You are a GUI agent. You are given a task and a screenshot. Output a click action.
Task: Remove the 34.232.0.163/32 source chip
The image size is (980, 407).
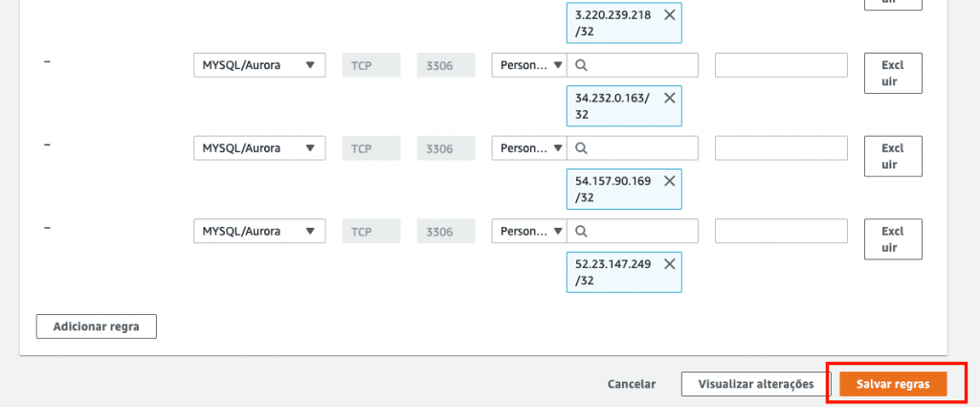click(668, 98)
